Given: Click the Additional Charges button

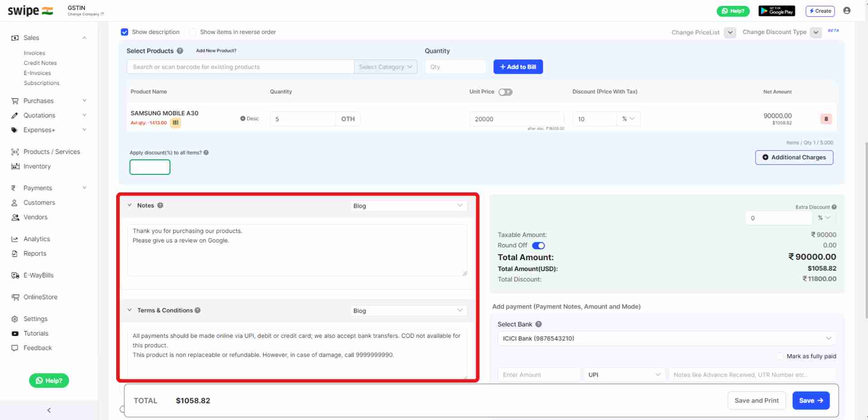Looking at the screenshot, I should point(794,157).
